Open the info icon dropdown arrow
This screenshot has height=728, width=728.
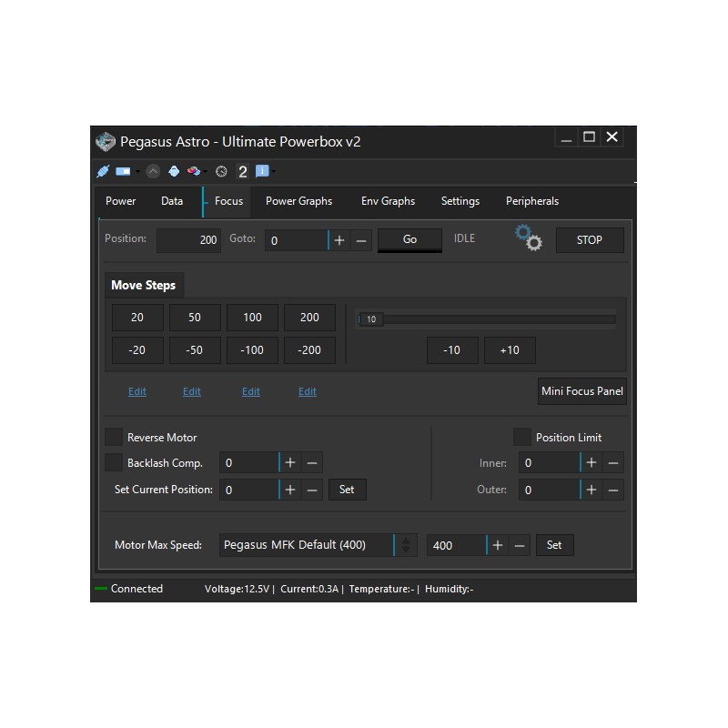click(274, 172)
